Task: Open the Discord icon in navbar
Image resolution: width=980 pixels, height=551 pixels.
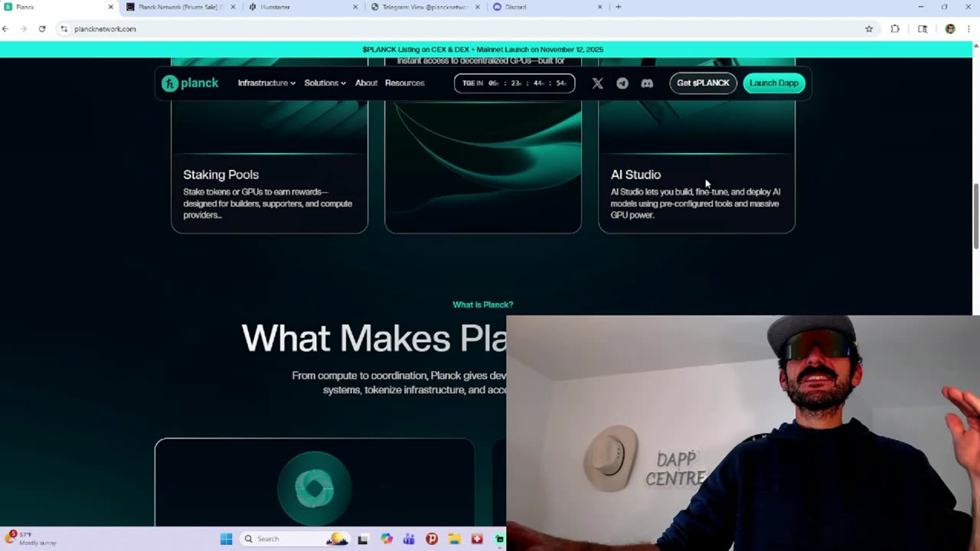Action: click(647, 83)
